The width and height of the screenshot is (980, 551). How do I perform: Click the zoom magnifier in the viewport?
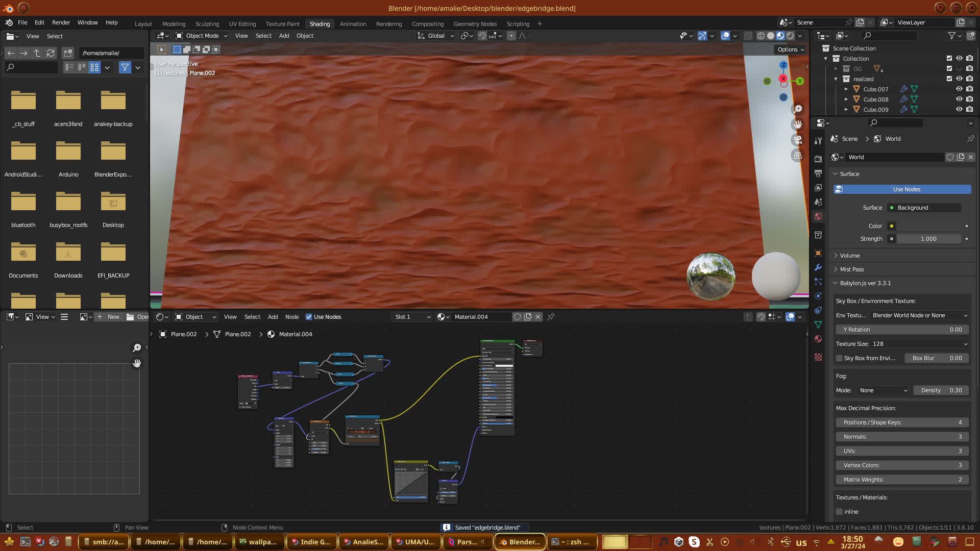pyautogui.click(x=798, y=109)
